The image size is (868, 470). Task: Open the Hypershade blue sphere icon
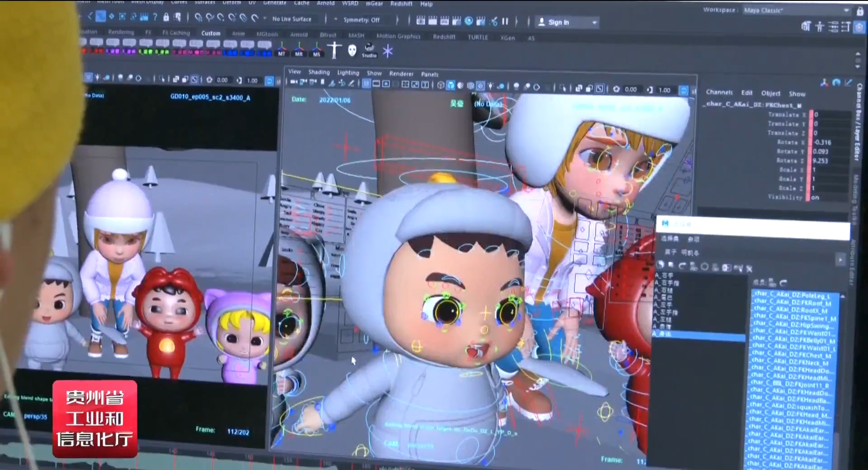click(469, 20)
